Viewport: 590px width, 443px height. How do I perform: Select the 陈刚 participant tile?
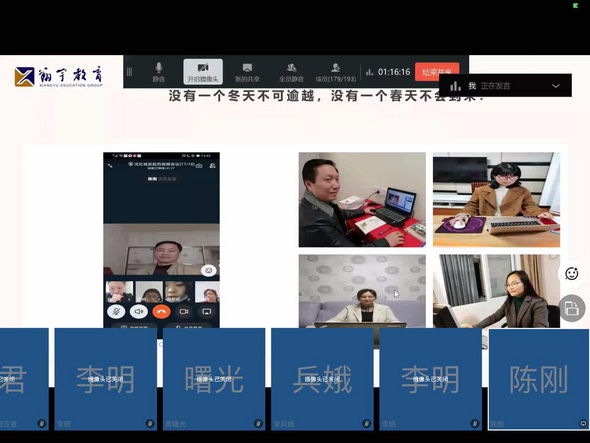pos(538,379)
